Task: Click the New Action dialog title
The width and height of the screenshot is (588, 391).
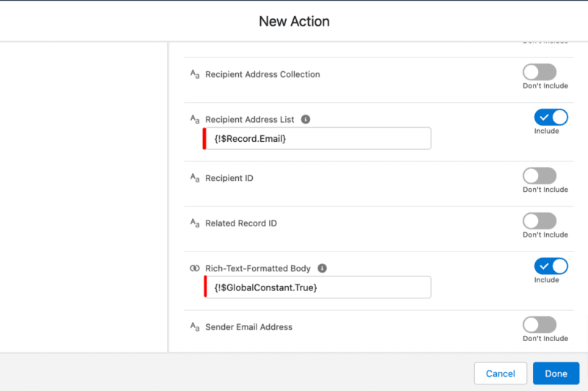Action: [x=294, y=21]
